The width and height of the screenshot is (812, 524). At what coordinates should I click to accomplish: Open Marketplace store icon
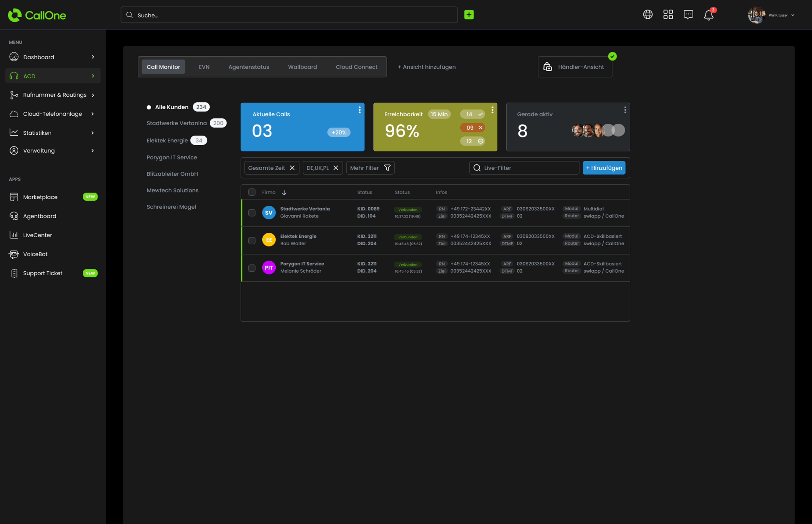pyautogui.click(x=14, y=197)
